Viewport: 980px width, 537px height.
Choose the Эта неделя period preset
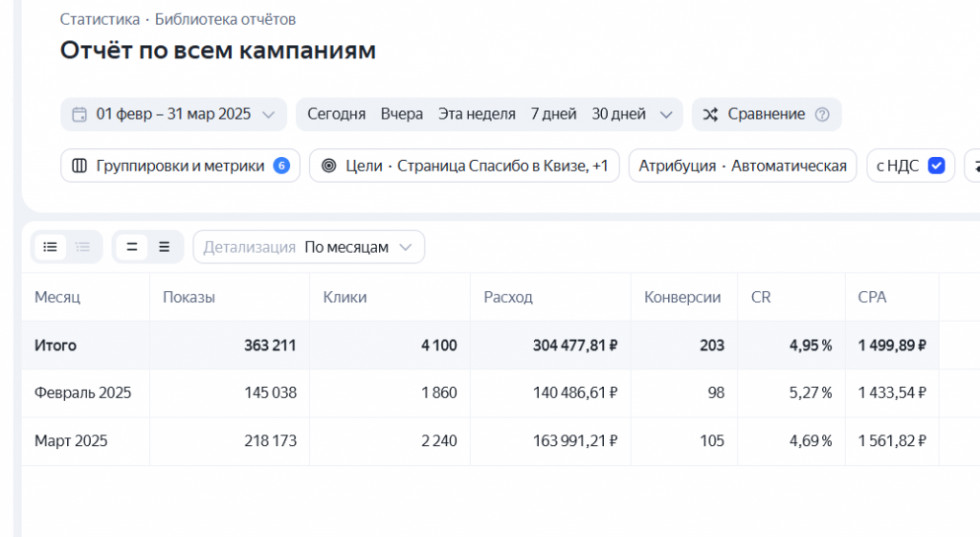(x=477, y=115)
